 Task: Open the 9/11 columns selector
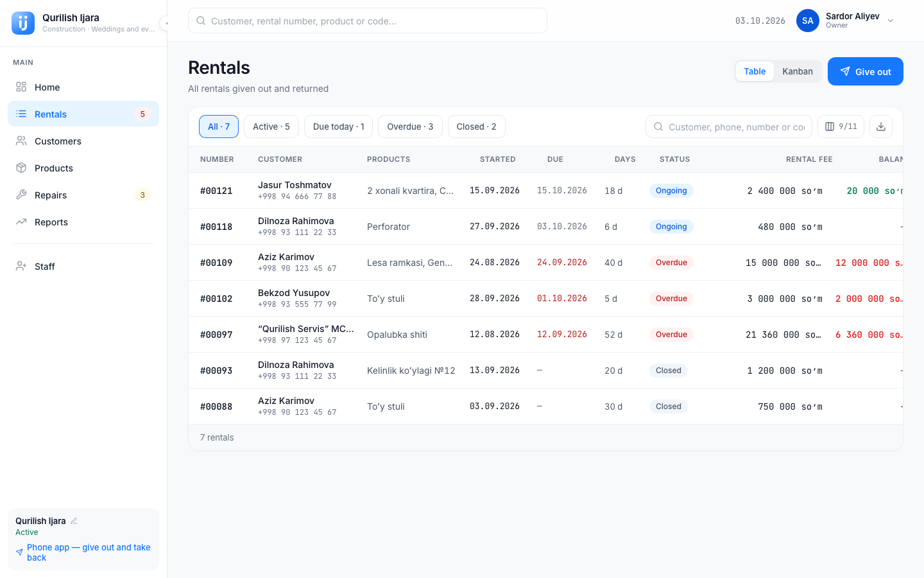pyautogui.click(x=841, y=127)
